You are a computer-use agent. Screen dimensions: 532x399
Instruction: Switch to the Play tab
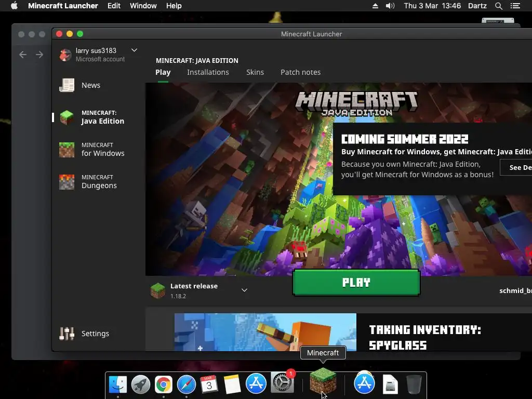[x=163, y=72]
